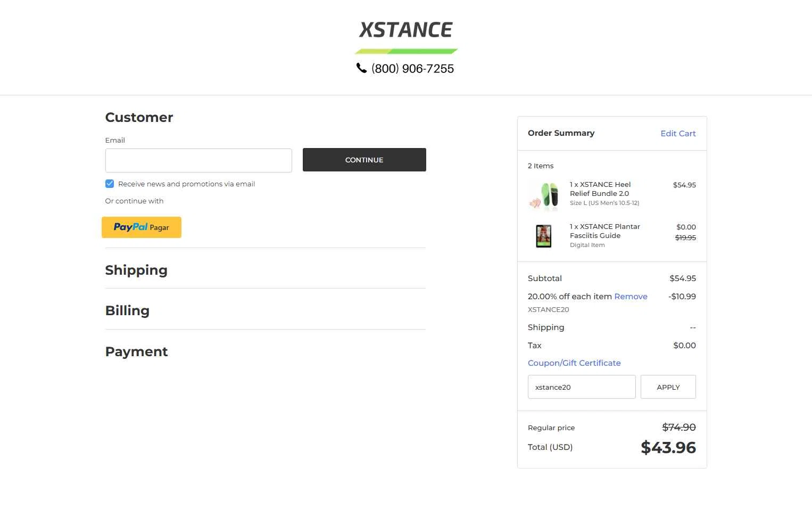
Task: Click the '1 x XSTANCE Plantar Fasciitis Guide' text
Action: pos(605,231)
